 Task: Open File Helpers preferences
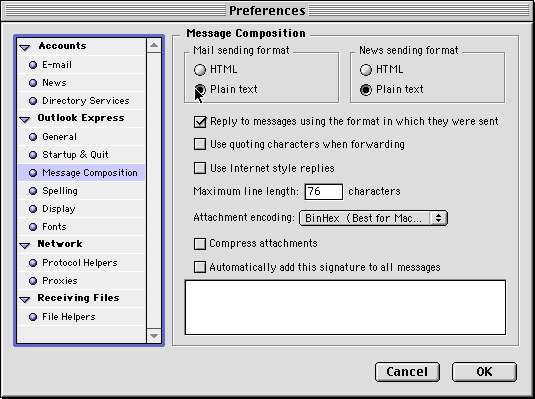pos(82,317)
